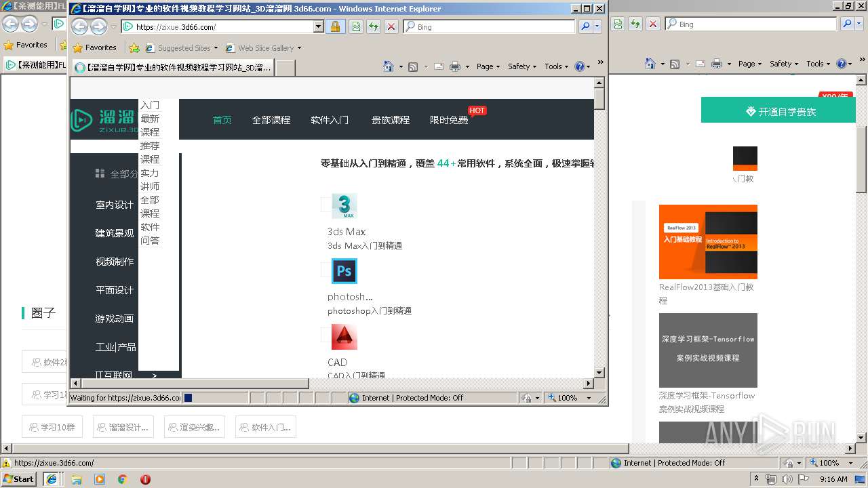868x488 pixels.
Task: Refresh the page in the background IE window
Action: (635, 24)
